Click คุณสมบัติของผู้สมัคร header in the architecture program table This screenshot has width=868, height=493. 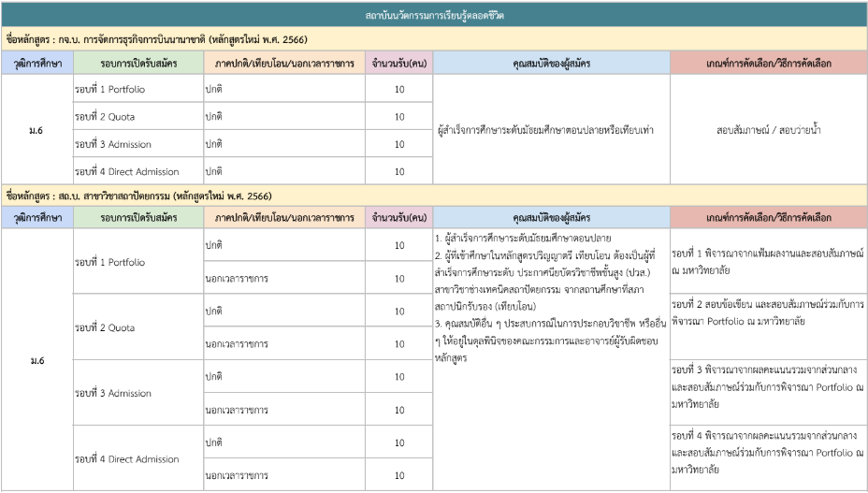coord(551,218)
